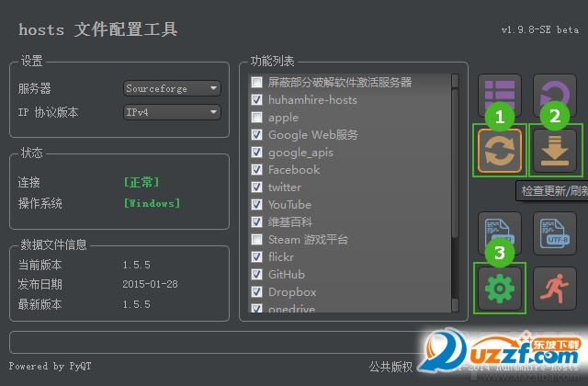
Task: Click the 数据文件信息 group title
Action: (53, 244)
